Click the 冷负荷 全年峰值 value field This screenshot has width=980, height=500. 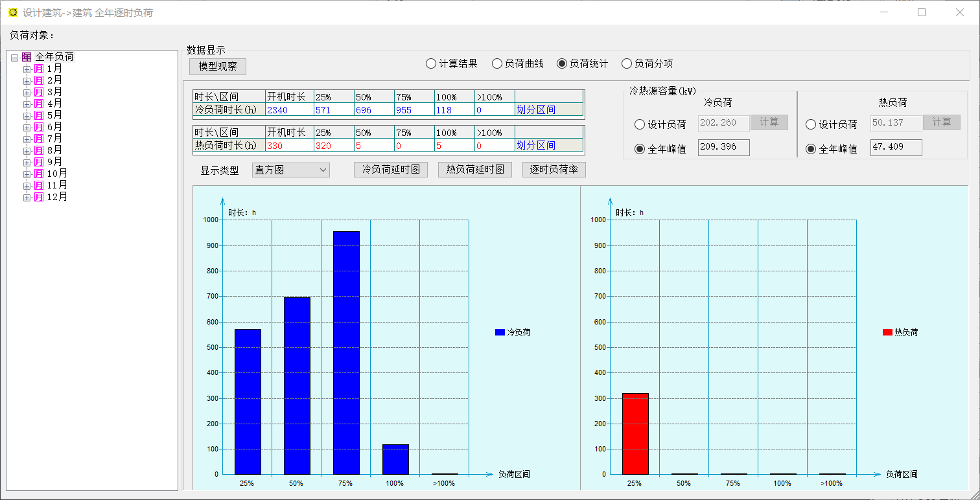tap(723, 148)
